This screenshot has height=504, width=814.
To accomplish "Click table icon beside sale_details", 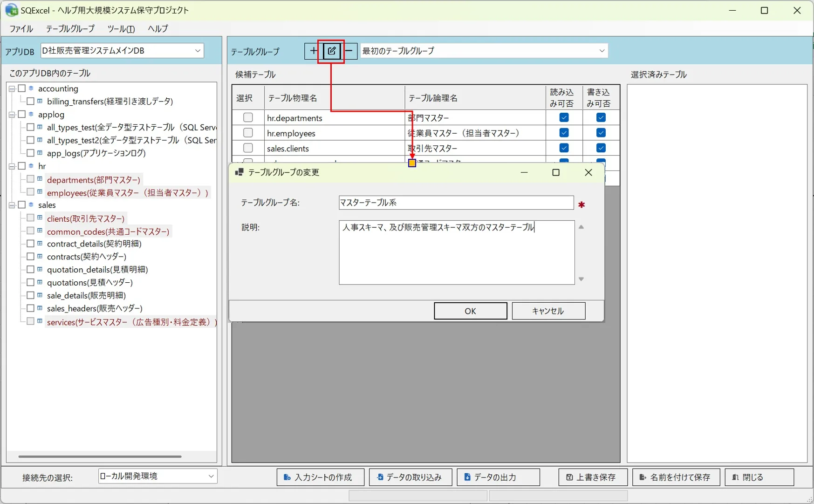I will 40,295.
